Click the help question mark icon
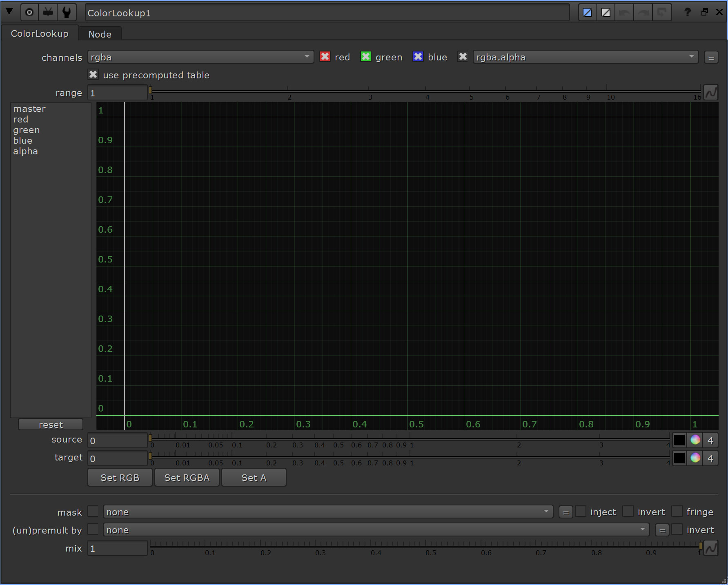 pos(688,12)
